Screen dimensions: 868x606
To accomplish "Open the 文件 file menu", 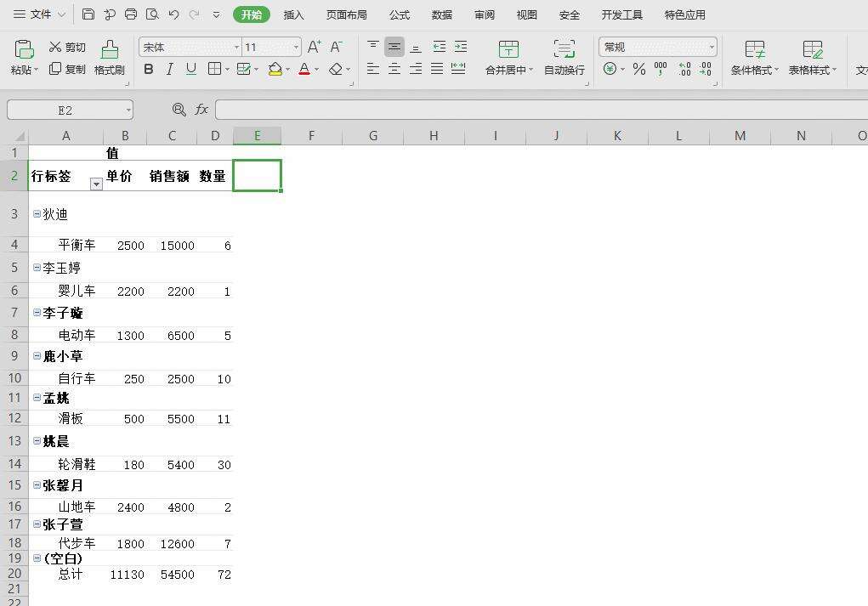I will (x=39, y=14).
